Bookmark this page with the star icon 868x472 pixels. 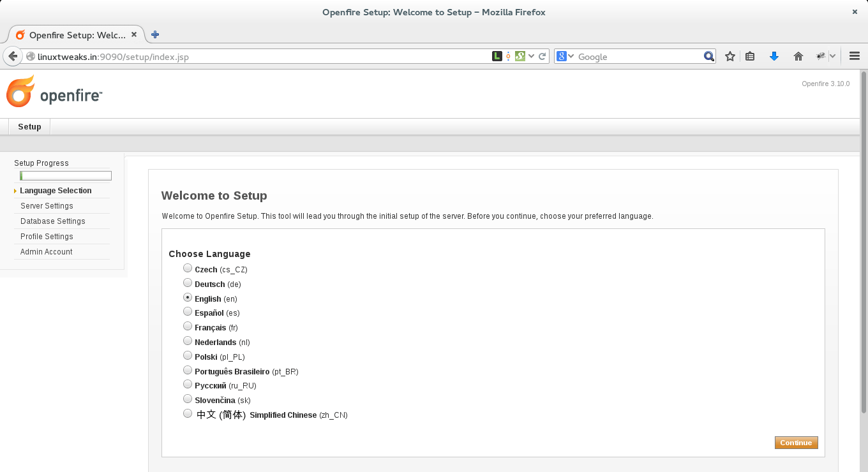coord(730,56)
